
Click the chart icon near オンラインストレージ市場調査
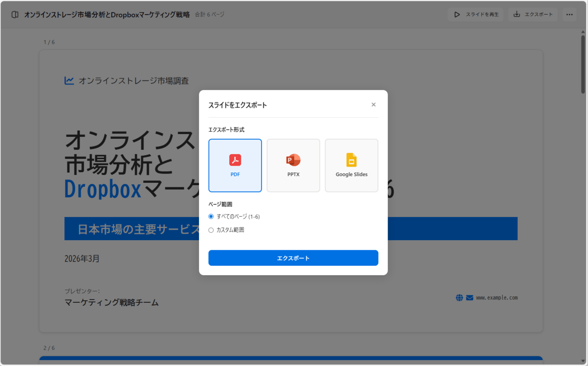point(69,81)
